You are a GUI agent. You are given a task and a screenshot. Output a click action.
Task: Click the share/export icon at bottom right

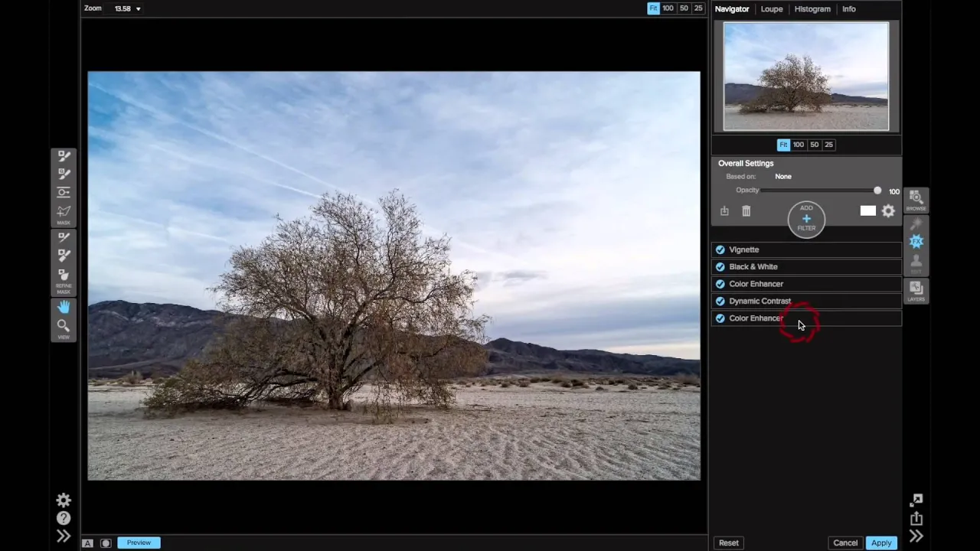tap(916, 519)
